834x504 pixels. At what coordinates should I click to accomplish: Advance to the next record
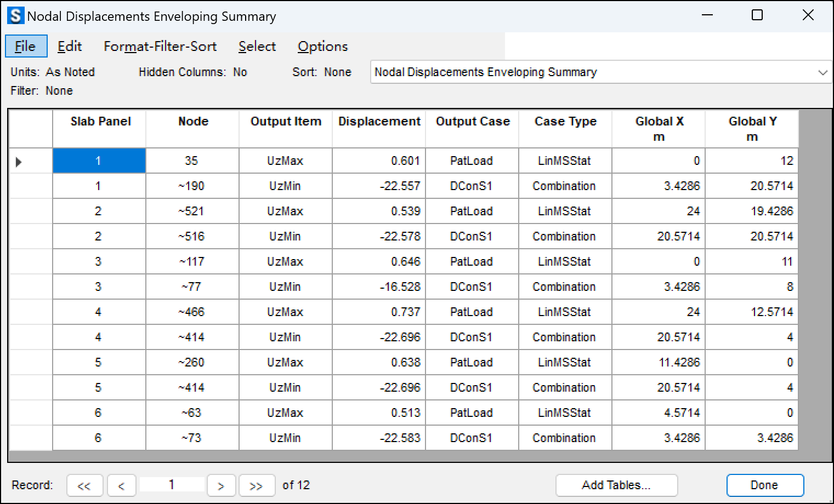[x=221, y=486]
